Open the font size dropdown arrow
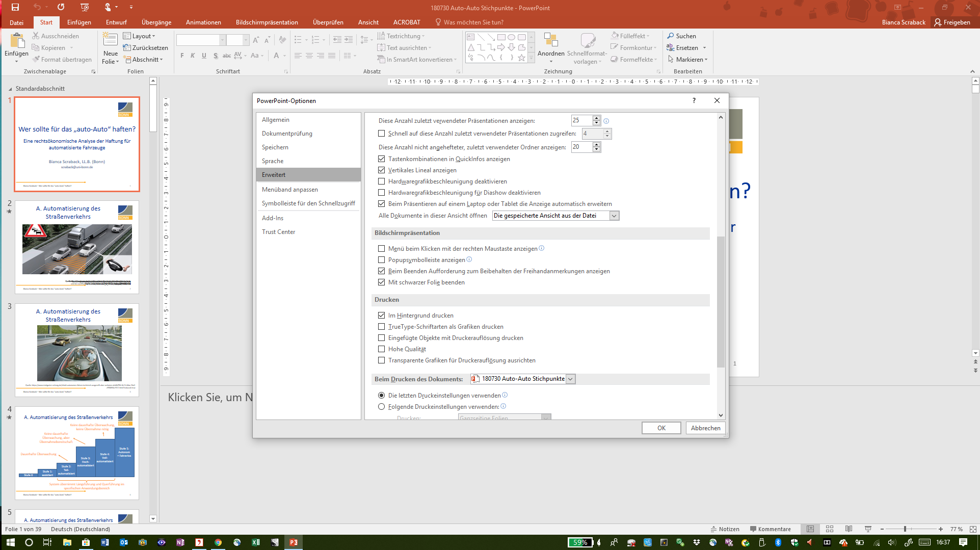980x550 pixels. coord(246,40)
